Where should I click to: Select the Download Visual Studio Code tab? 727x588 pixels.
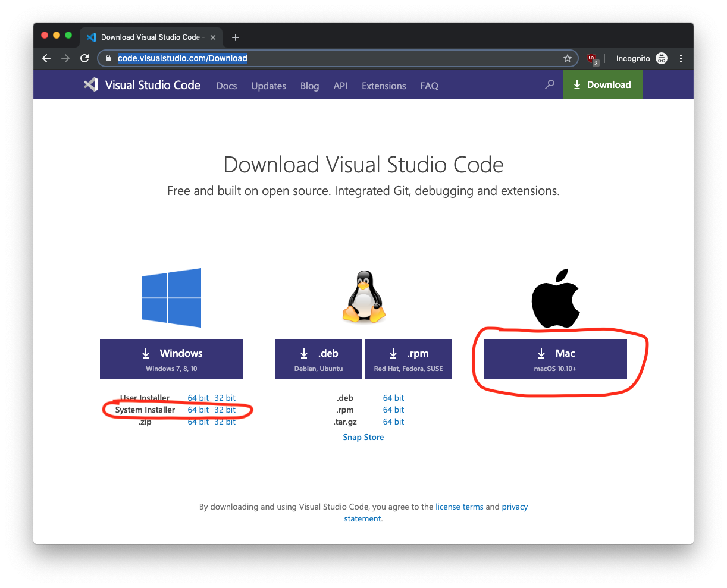tap(152, 37)
